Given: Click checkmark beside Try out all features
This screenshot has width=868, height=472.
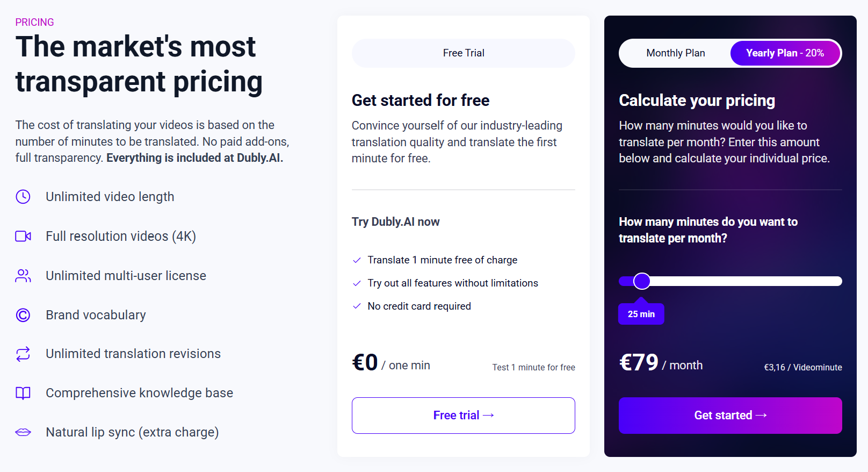Looking at the screenshot, I should point(357,283).
